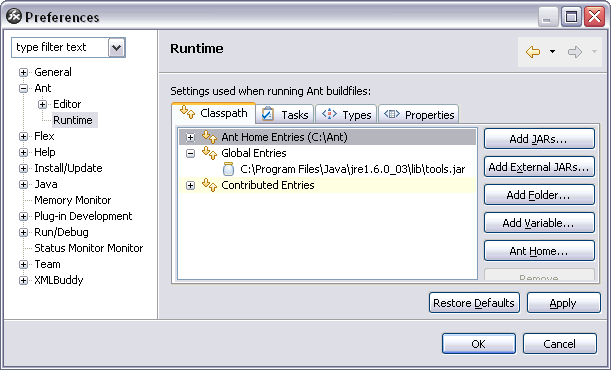Switch to the Tasks tab
This screenshot has height=370, width=611.
[285, 115]
